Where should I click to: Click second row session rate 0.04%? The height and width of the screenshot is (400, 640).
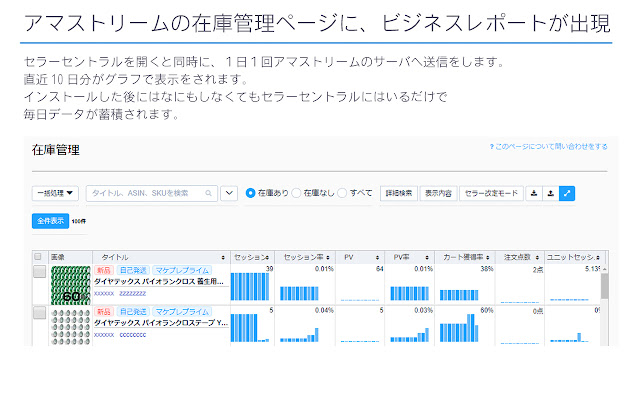[324, 310]
